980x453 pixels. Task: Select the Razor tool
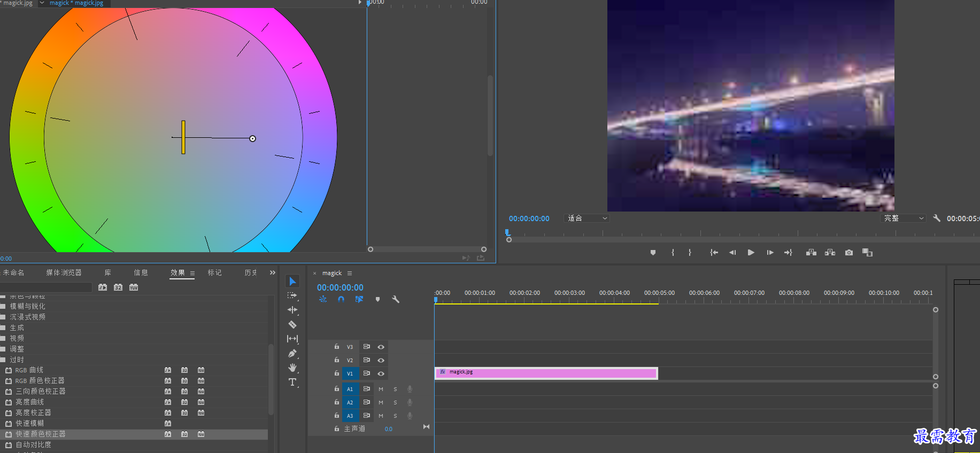[x=292, y=324]
